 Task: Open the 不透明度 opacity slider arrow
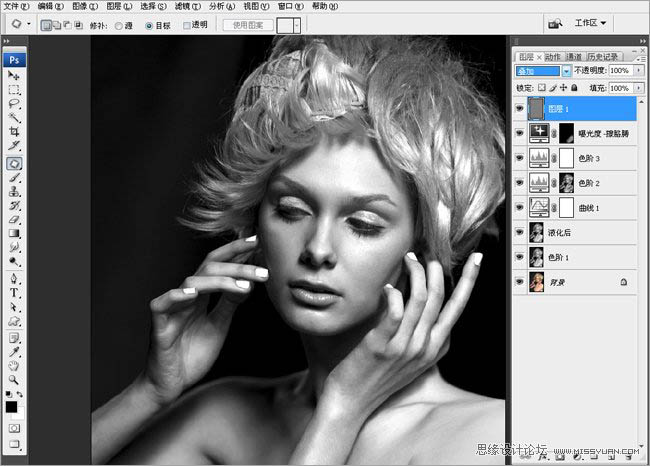click(638, 72)
